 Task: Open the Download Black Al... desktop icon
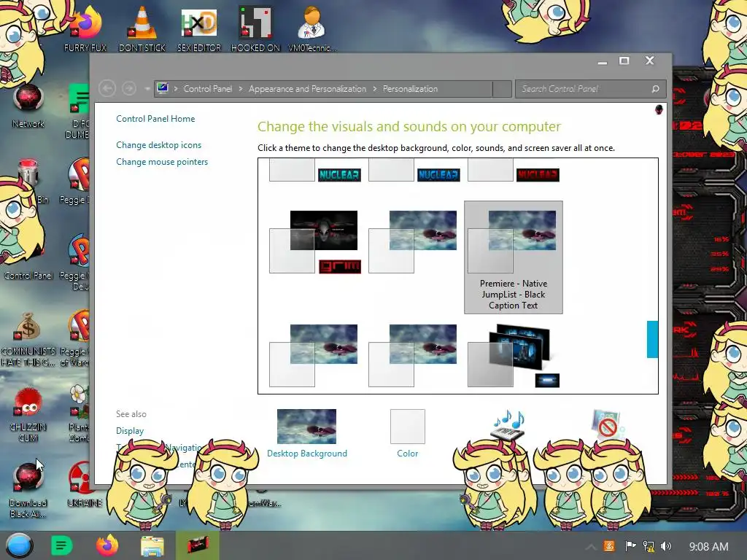[28, 489]
